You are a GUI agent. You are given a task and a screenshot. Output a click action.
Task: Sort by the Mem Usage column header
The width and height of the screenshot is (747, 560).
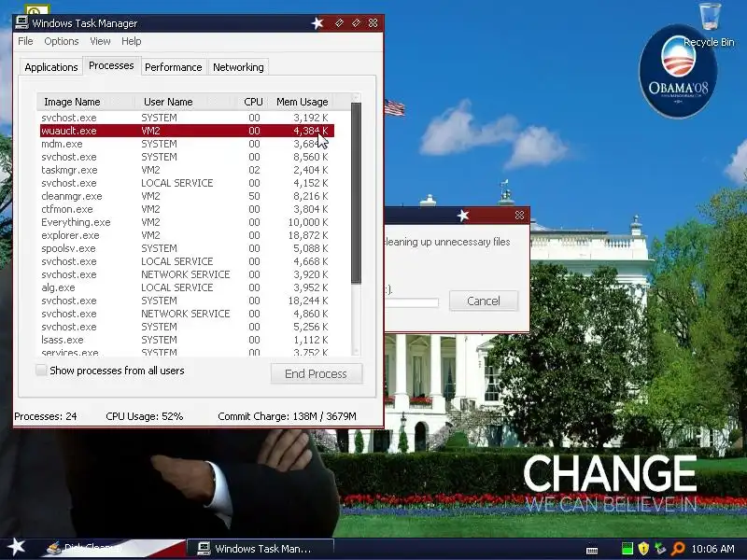coord(302,102)
